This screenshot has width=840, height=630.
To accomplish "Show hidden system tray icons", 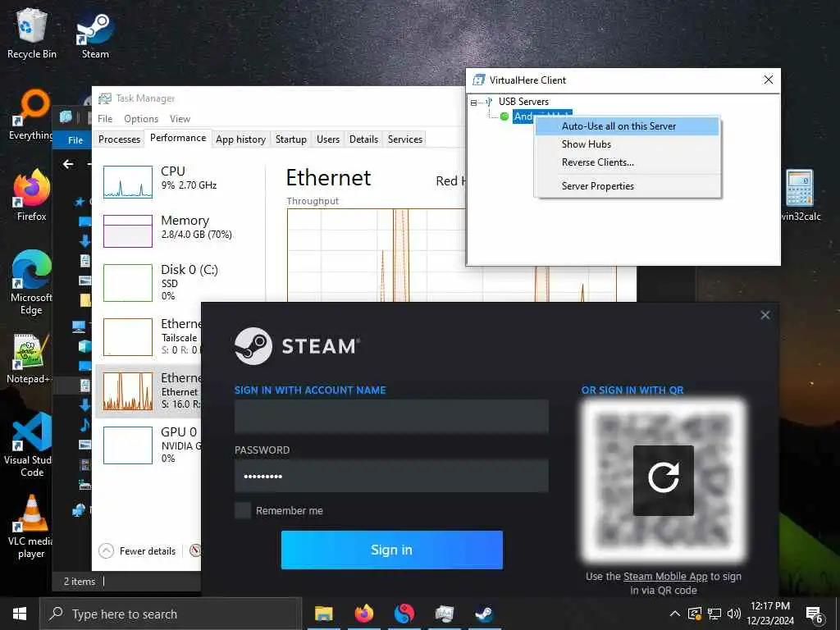I will (675, 614).
